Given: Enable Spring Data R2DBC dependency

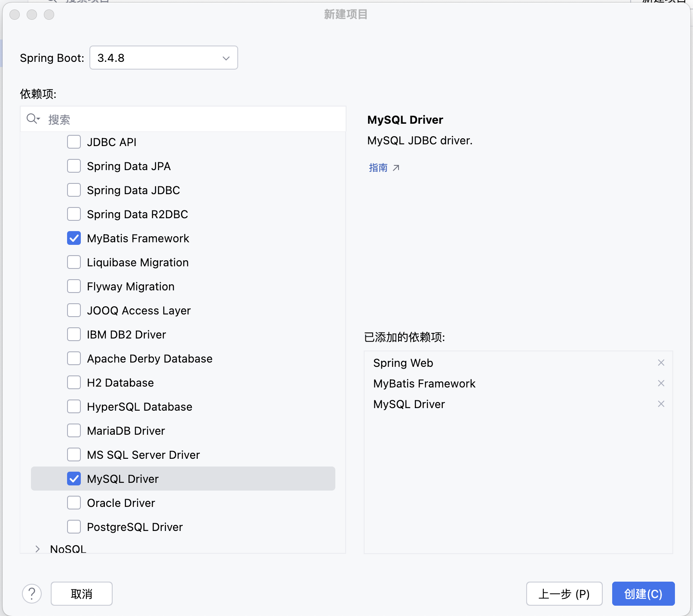Looking at the screenshot, I should pos(74,214).
